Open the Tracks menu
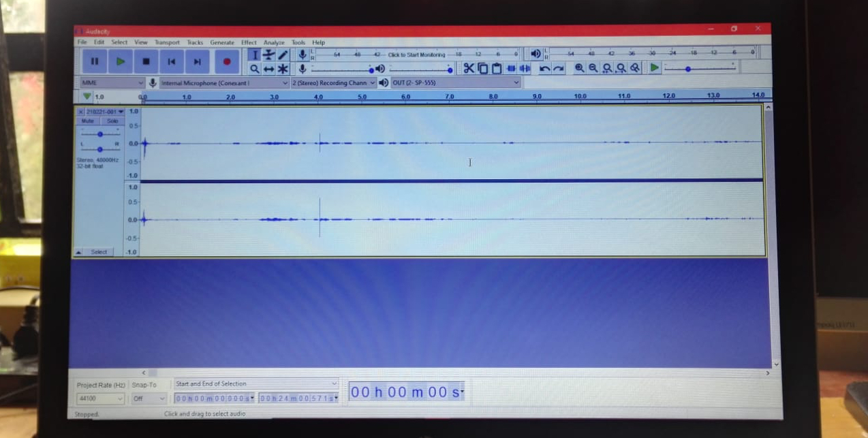This screenshot has width=868, height=438. pos(195,42)
